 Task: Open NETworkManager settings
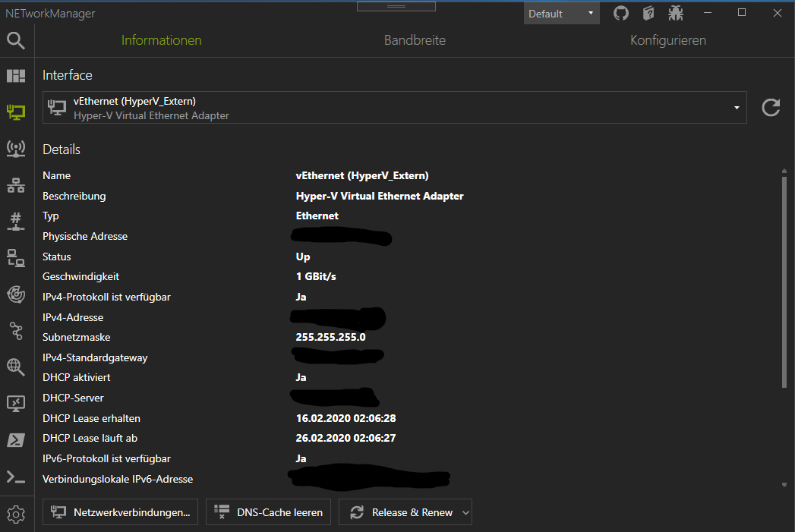(16, 513)
